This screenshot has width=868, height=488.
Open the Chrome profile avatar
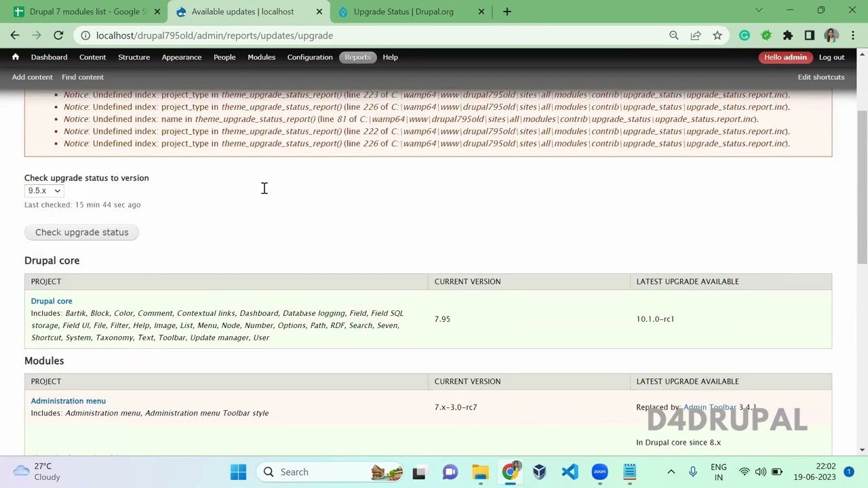831,35
